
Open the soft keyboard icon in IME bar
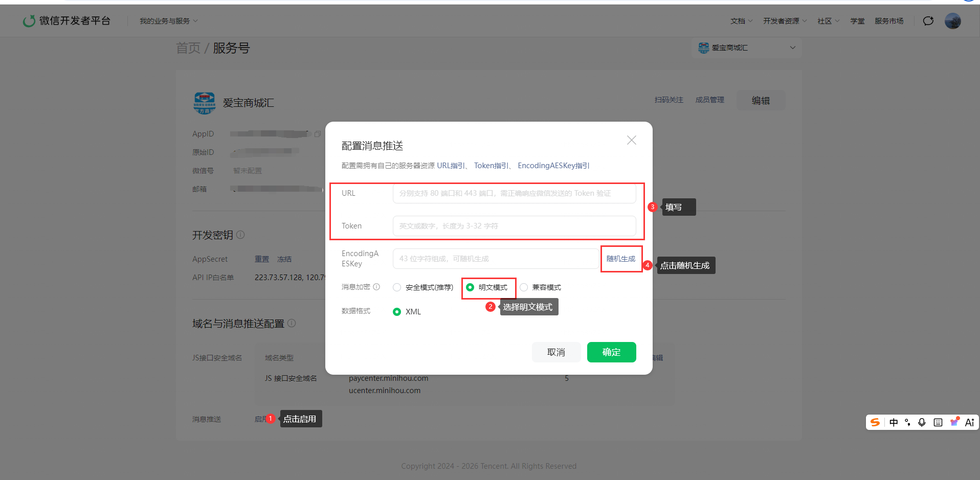point(938,422)
